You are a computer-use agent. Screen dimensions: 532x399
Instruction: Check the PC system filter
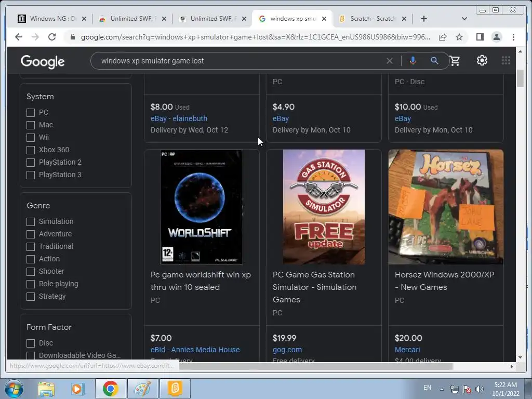[x=31, y=112]
